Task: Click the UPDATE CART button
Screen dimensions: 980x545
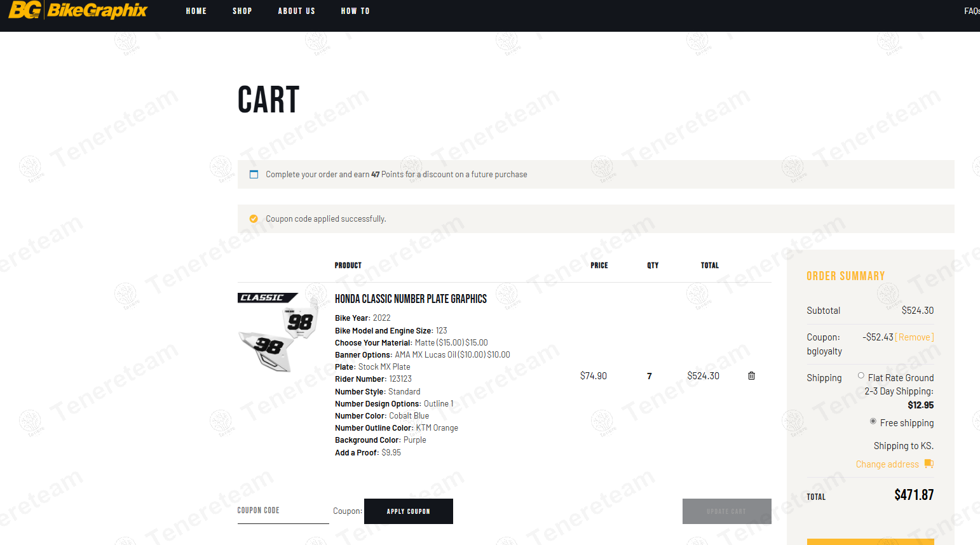Action: (x=727, y=511)
